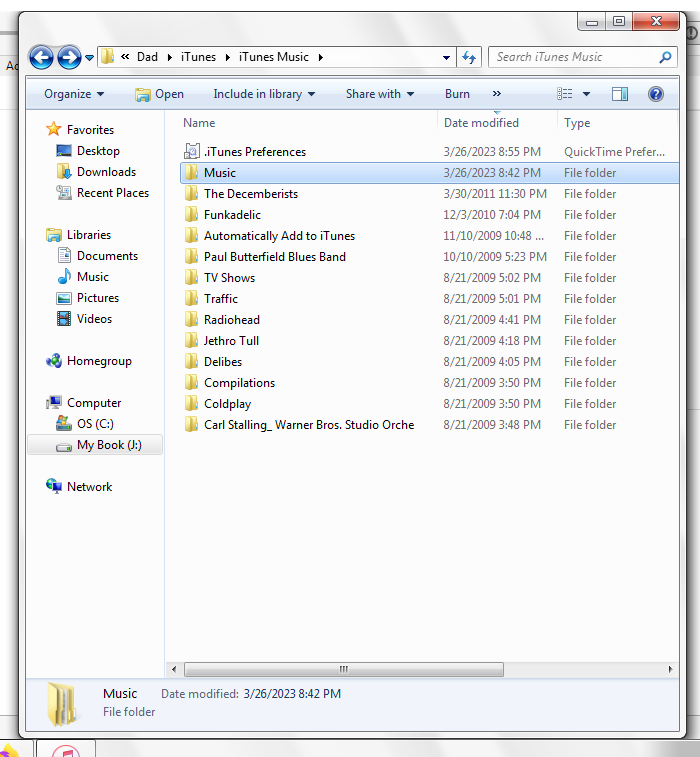Select Dad in the address breadcrumb
Viewport: 700px width, 757px height.
[147, 57]
